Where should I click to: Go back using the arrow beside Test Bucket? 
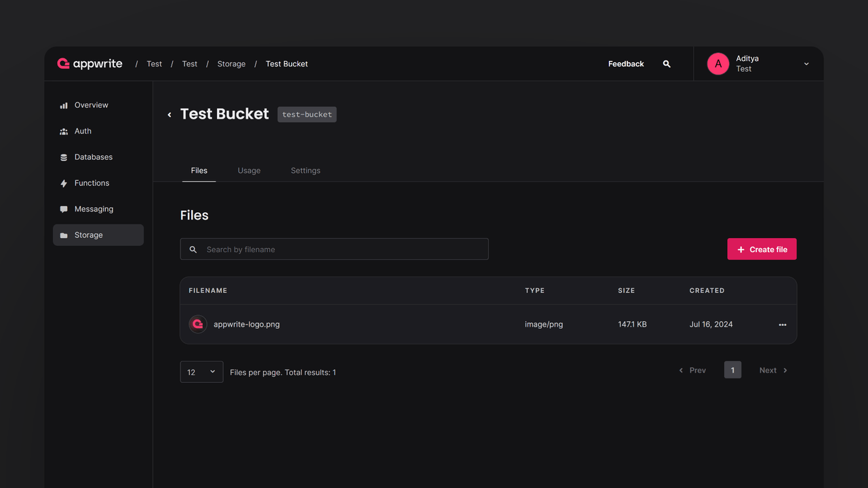tap(170, 115)
